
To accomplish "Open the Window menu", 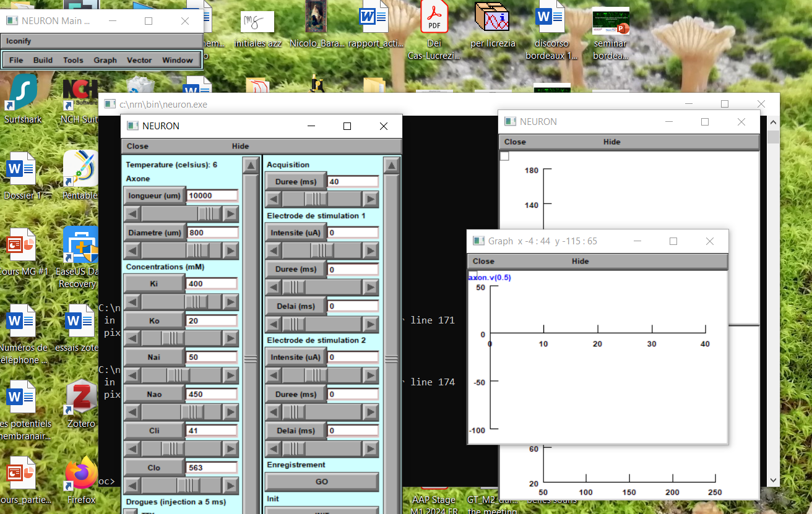I will (x=178, y=60).
